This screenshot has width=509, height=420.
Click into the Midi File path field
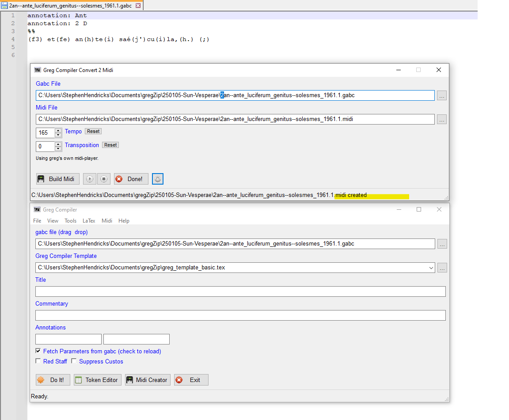pos(235,119)
